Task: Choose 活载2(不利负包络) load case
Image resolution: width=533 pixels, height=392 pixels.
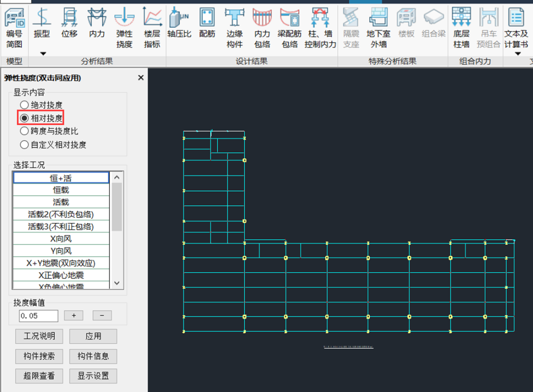Action: pyautogui.click(x=61, y=214)
